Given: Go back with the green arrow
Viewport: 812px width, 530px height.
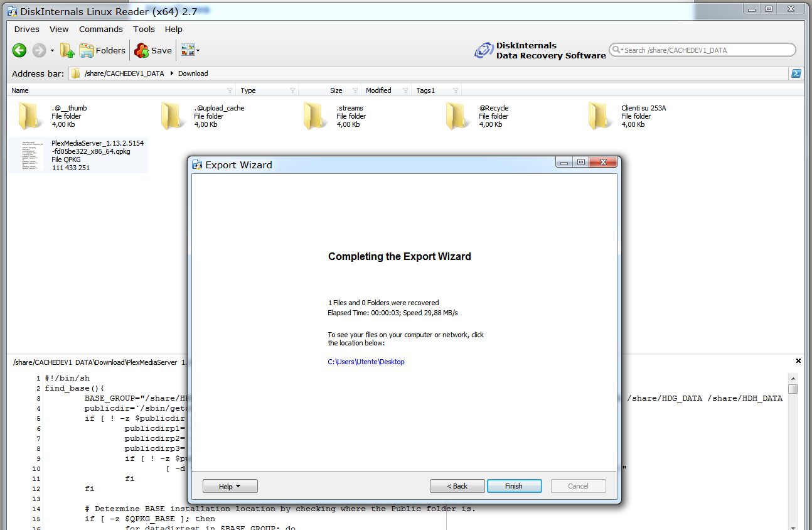Looking at the screenshot, I should coord(19,50).
